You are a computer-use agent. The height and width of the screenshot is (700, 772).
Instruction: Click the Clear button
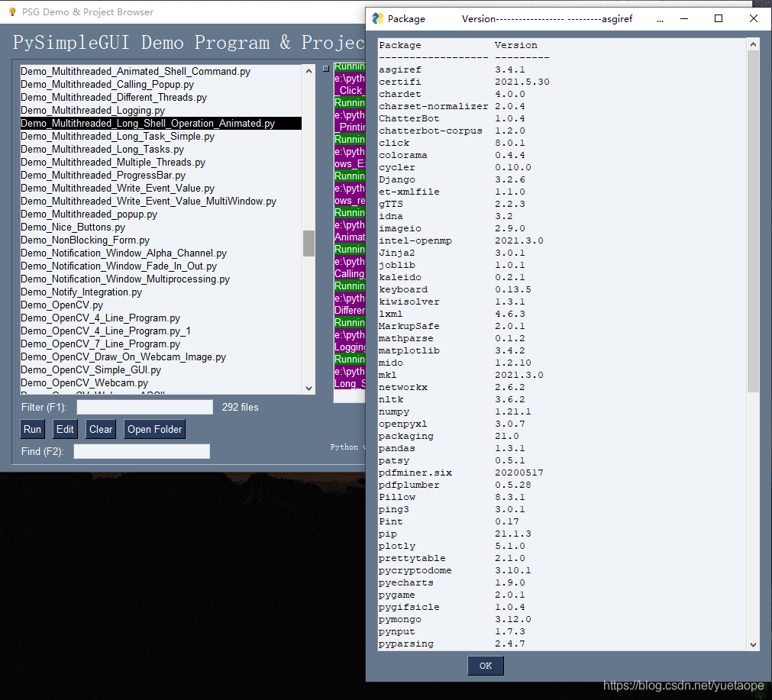pyautogui.click(x=101, y=429)
